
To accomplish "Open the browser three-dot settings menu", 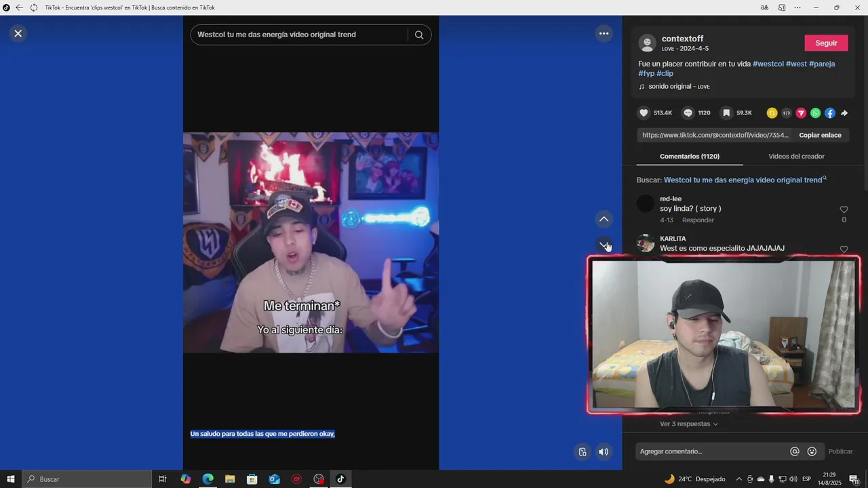I will (x=797, y=7).
